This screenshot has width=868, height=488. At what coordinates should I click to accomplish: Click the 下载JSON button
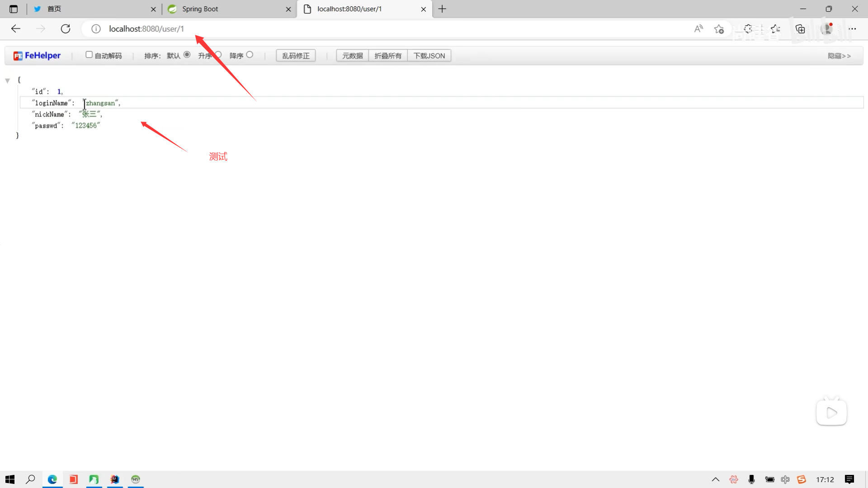pos(429,56)
